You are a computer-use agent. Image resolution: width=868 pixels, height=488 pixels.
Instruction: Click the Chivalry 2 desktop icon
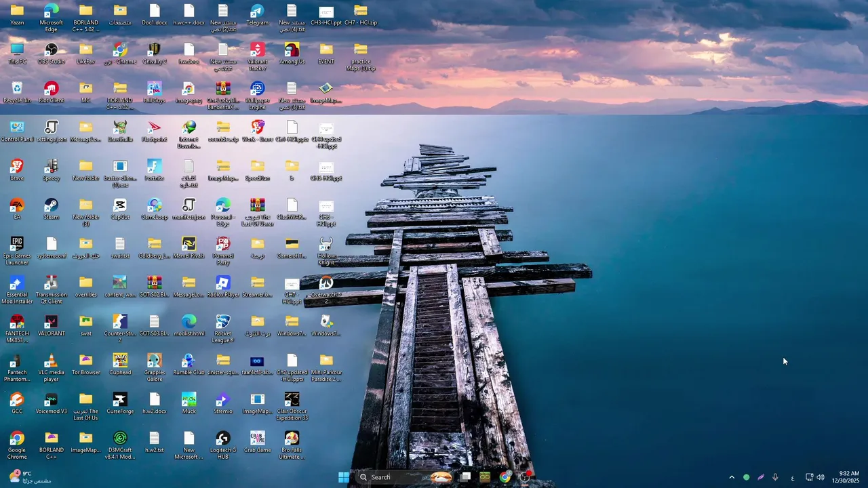coord(154,54)
